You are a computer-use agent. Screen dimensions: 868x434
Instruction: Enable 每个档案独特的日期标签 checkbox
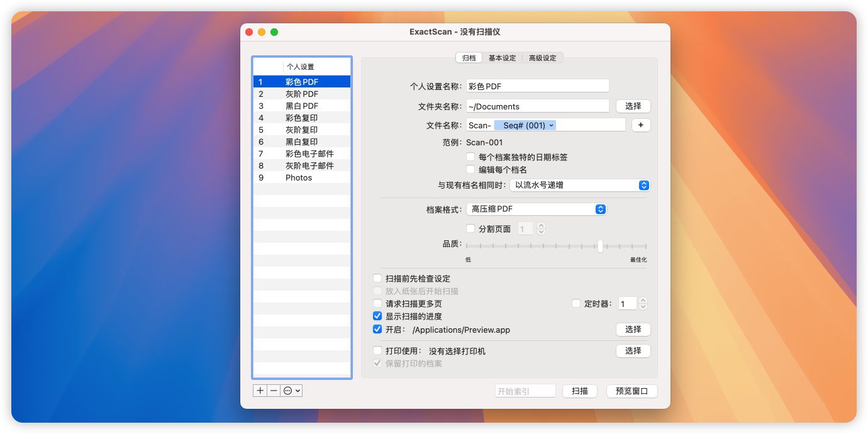470,157
